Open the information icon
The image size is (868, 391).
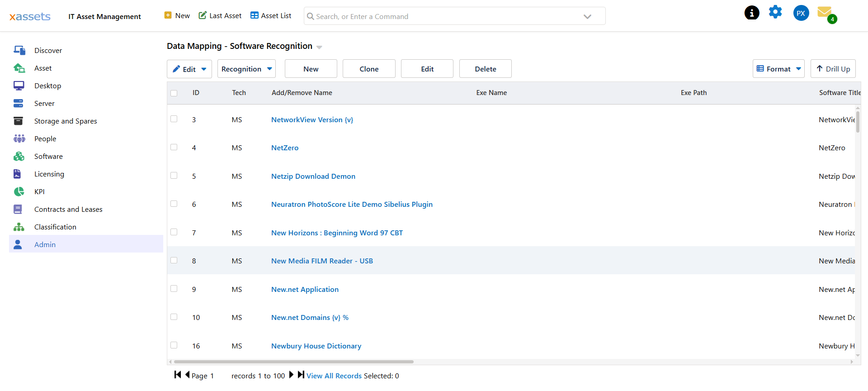click(x=752, y=13)
